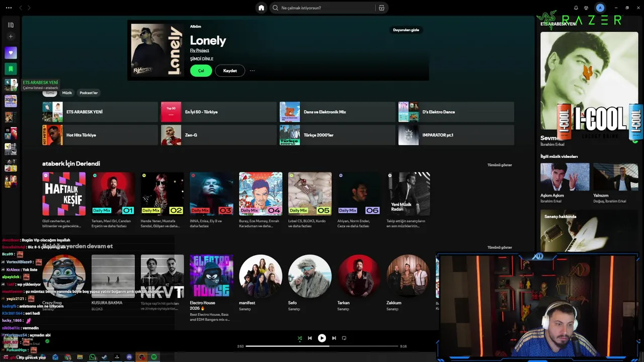
Task: Open the 2023 playlist thumbnail in sidebar
Action: [11, 101]
